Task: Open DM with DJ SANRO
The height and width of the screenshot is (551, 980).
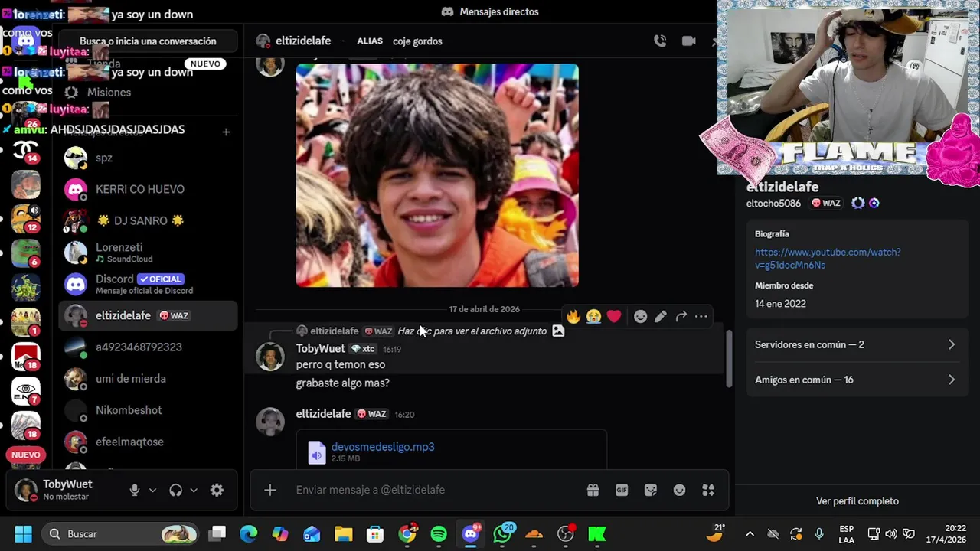Action: pos(148,220)
